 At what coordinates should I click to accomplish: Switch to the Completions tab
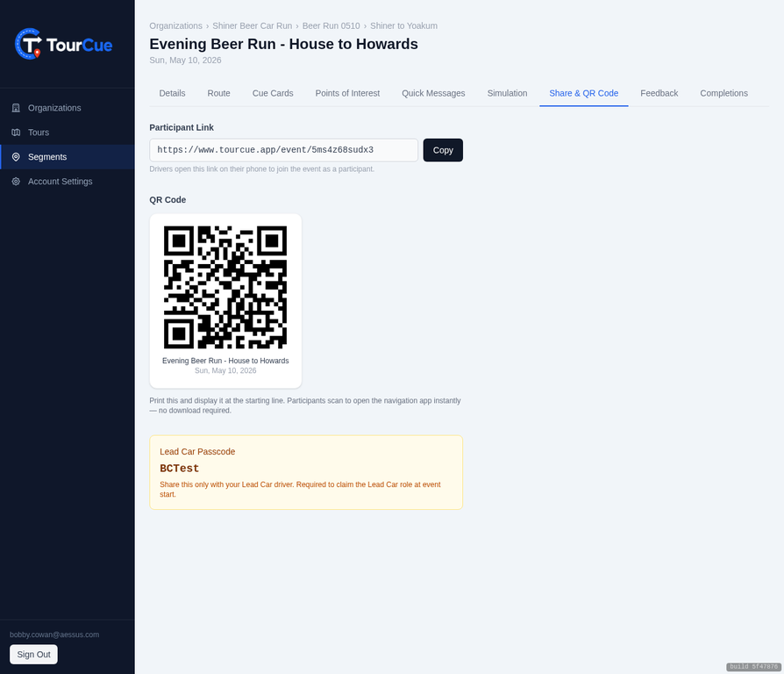click(x=723, y=93)
